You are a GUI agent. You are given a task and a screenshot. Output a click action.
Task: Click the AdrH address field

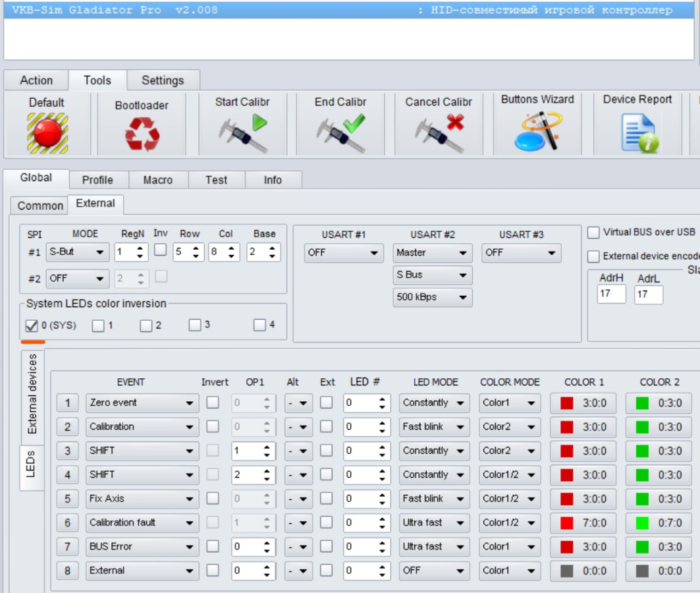tap(611, 294)
